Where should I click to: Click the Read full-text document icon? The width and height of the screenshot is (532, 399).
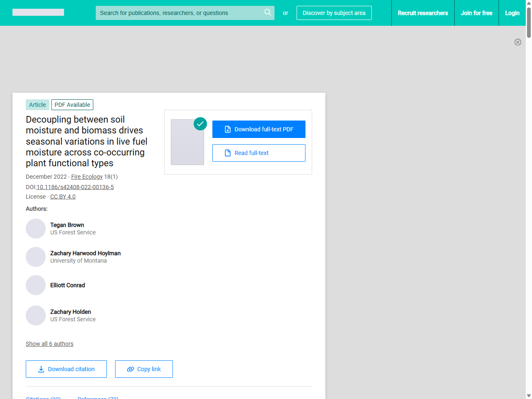227,153
